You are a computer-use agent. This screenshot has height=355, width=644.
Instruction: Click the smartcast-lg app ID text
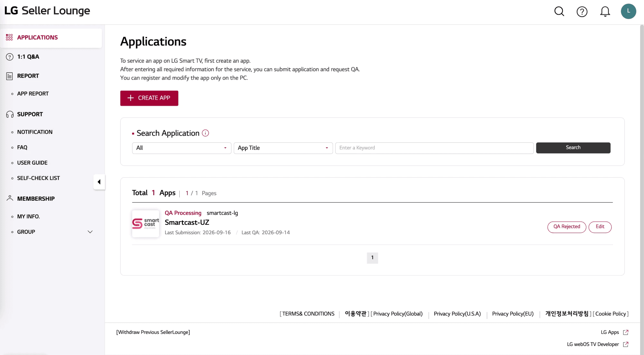(x=222, y=213)
